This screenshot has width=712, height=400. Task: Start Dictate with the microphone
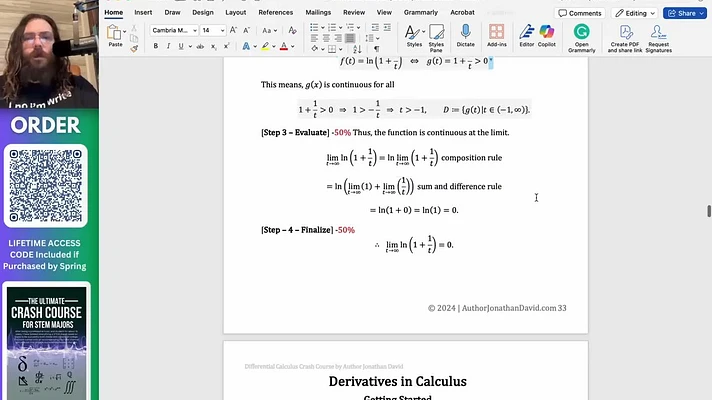(x=465, y=36)
